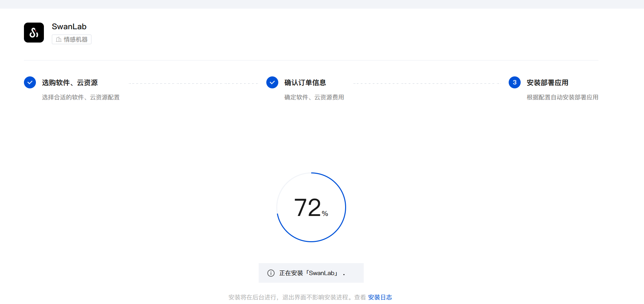
Task: Click the building icon in the vendor tag
Action: pos(59,40)
